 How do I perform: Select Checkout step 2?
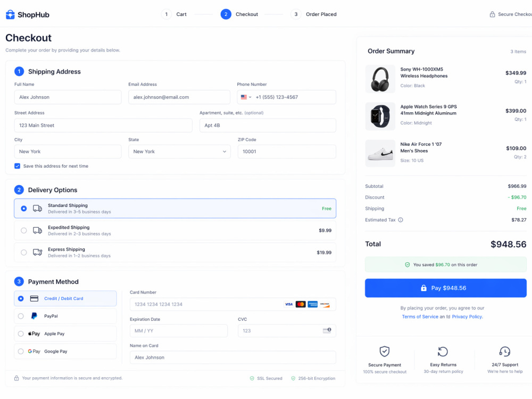coord(239,14)
